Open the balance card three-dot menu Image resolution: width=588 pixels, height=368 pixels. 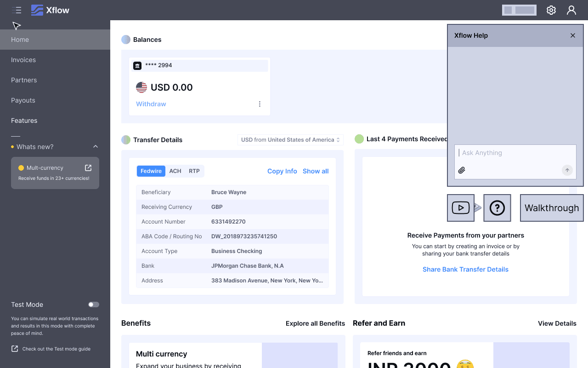click(x=260, y=104)
